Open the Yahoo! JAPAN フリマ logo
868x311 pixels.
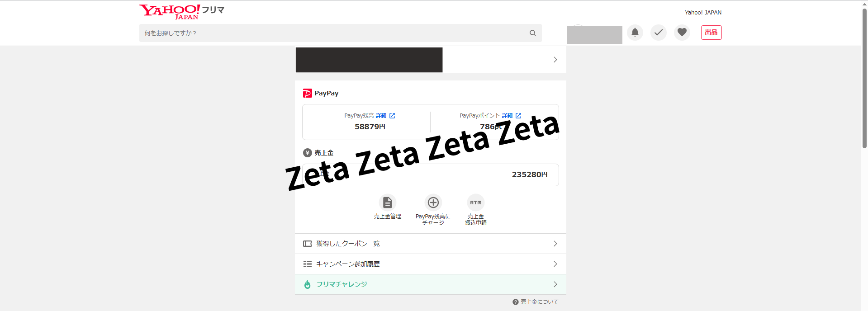(x=182, y=12)
